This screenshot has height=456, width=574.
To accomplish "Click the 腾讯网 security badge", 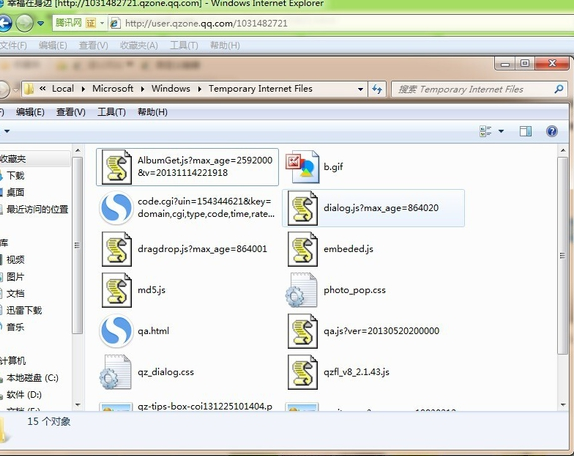I will click(76, 23).
